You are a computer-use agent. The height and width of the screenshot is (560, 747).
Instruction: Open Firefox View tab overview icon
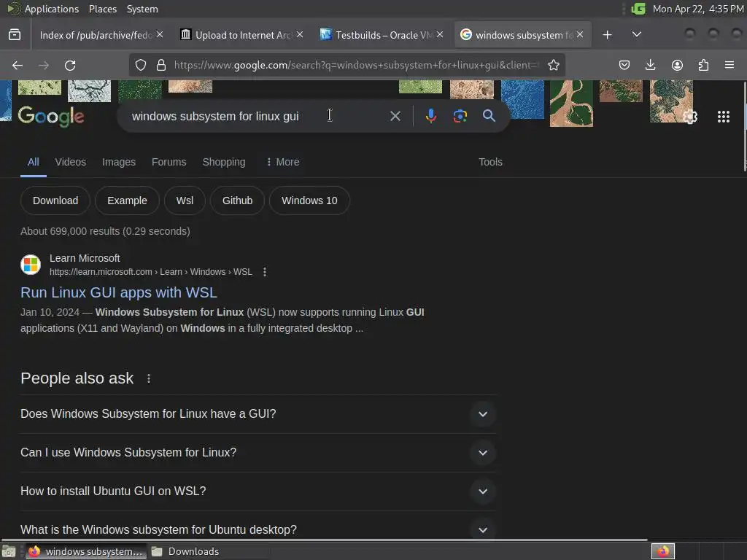(15, 35)
